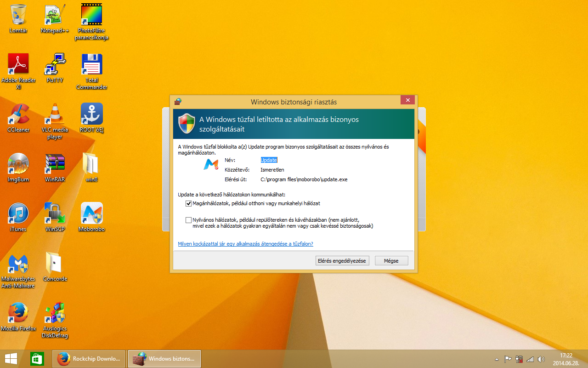
Task: Click the taskbar volume speaker icon
Action: 541,359
